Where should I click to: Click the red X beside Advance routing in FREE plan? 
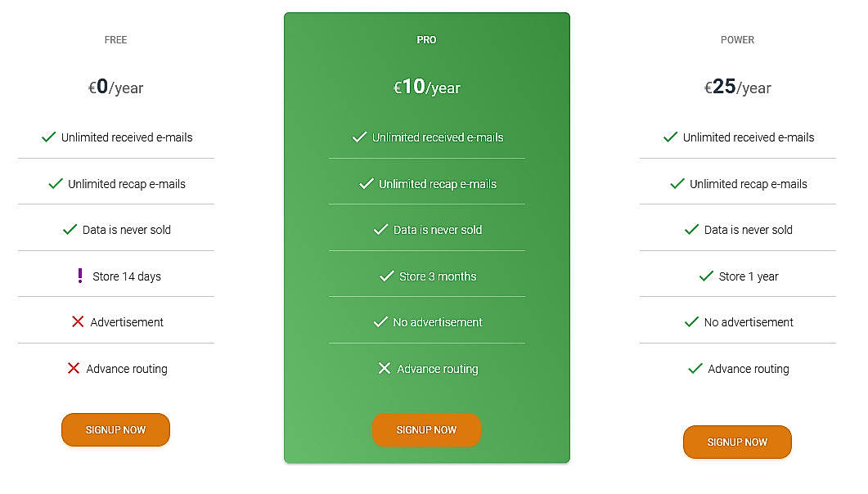click(73, 368)
